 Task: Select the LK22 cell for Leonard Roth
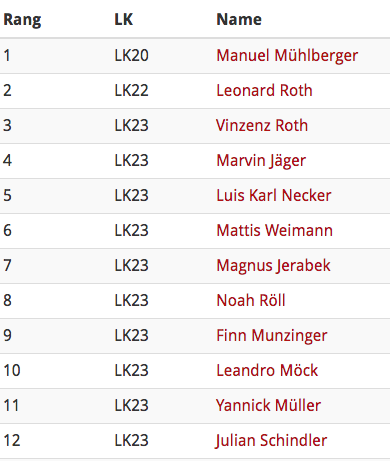coord(131,90)
